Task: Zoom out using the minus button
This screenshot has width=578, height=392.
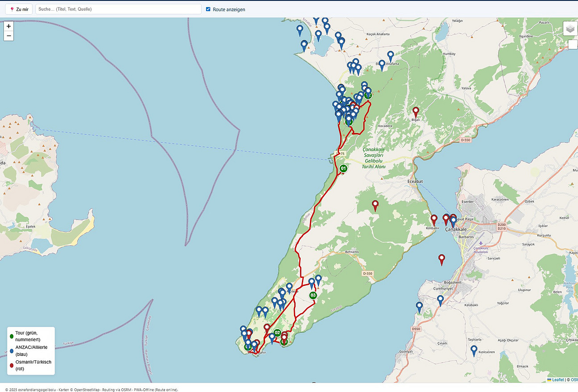Action: pos(8,36)
